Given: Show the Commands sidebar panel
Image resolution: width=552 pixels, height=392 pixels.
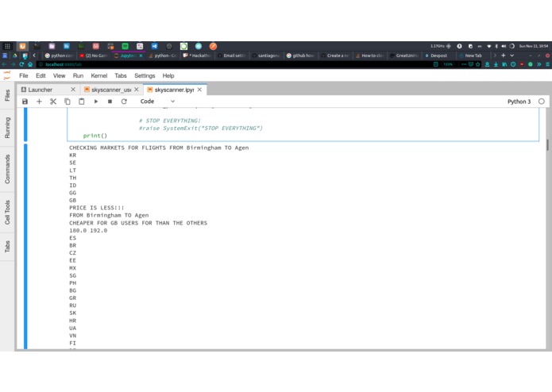Looking at the screenshot, I should [x=7, y=169].
